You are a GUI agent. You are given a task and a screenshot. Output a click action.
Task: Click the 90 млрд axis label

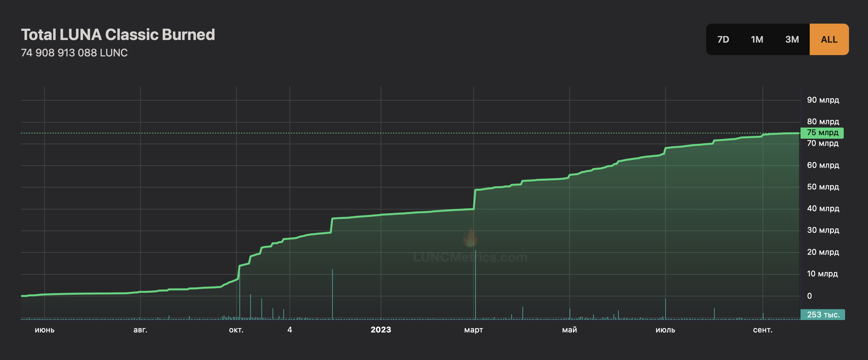click(823, 100)
